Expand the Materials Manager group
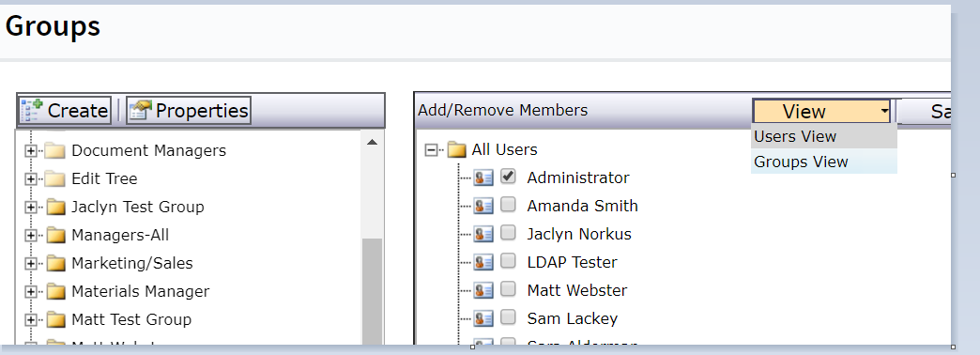The image size is (980, 355). coord(30,291)
